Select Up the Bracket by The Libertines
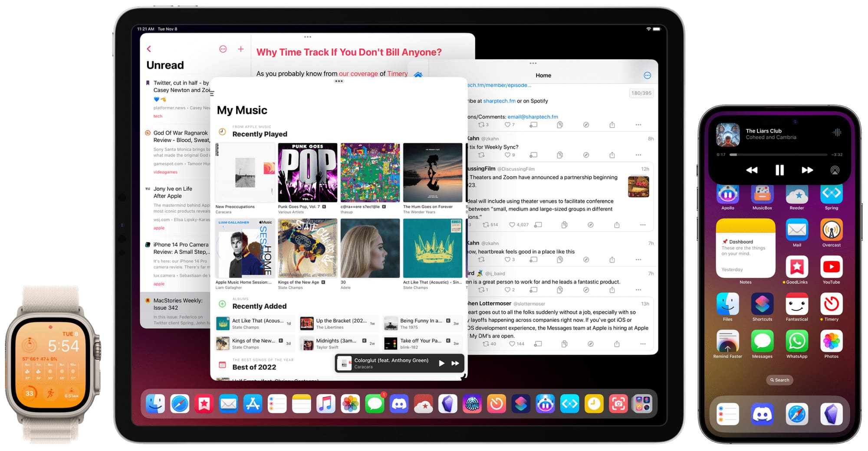The image size is (868, 451). [339, 324]
